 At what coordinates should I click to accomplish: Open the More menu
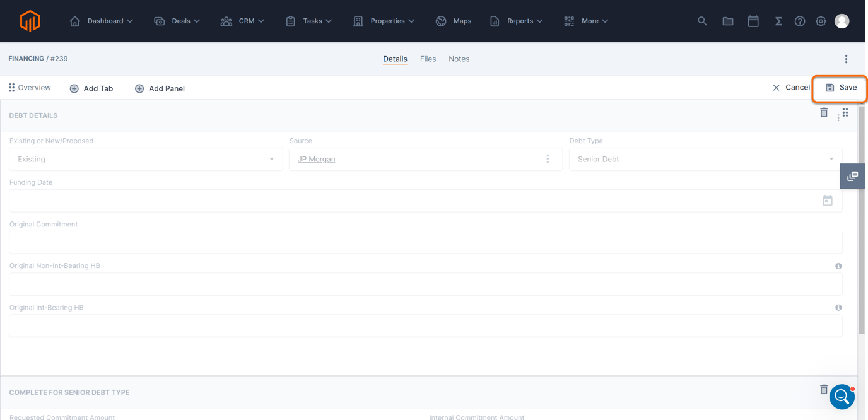click(586, 21)
